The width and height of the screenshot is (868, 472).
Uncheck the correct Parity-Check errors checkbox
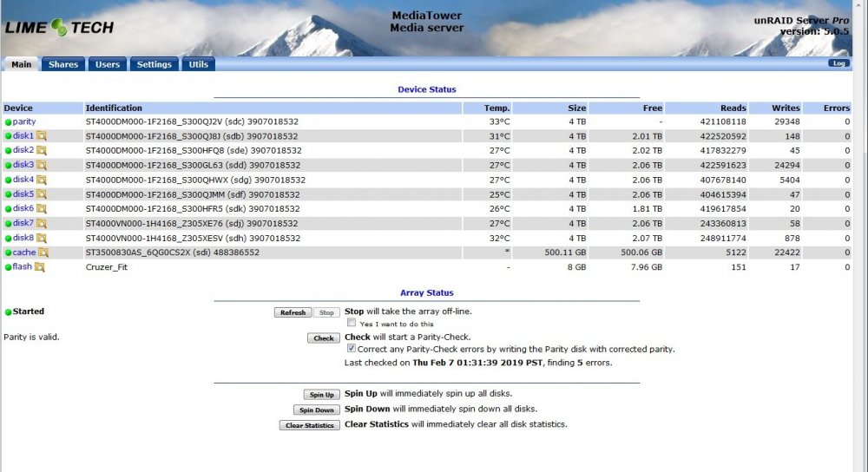[x=352, y=348]
